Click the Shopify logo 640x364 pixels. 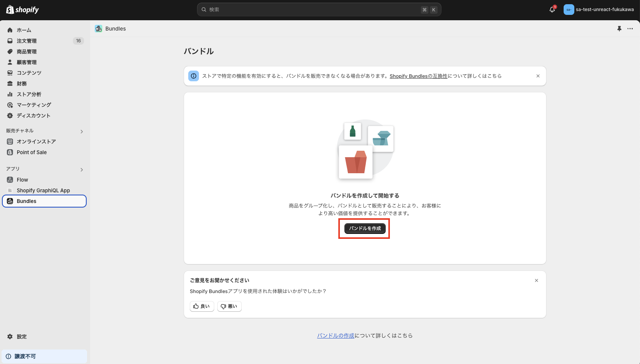point(22,10)
